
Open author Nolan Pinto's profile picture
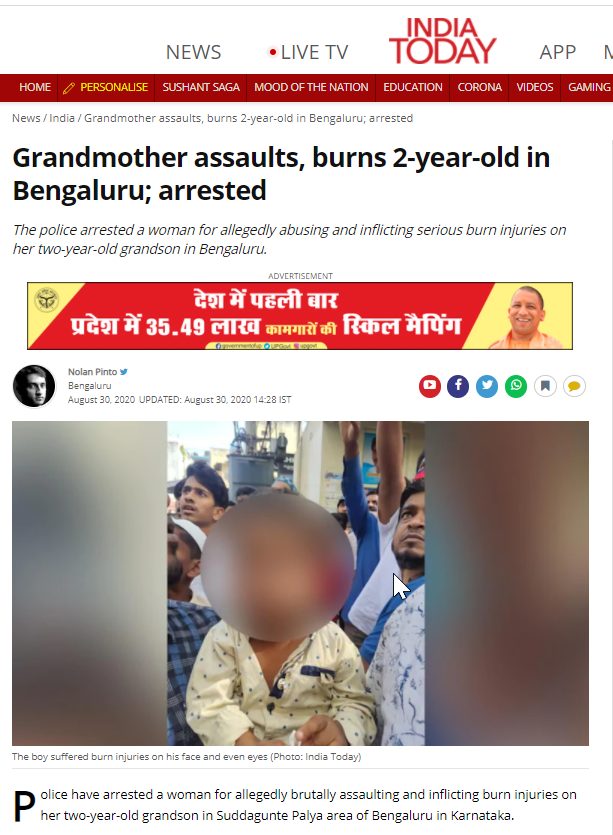tap(34, 386)
